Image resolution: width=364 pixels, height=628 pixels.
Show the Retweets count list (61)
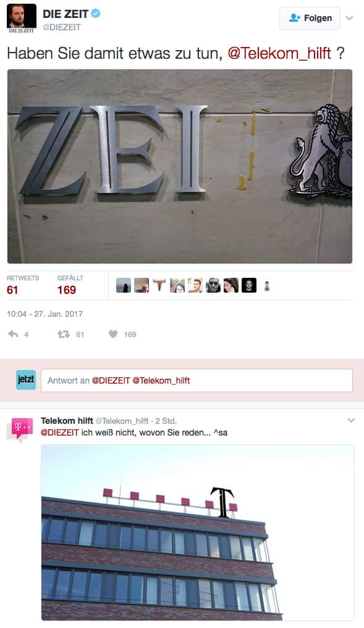point(23,285)
